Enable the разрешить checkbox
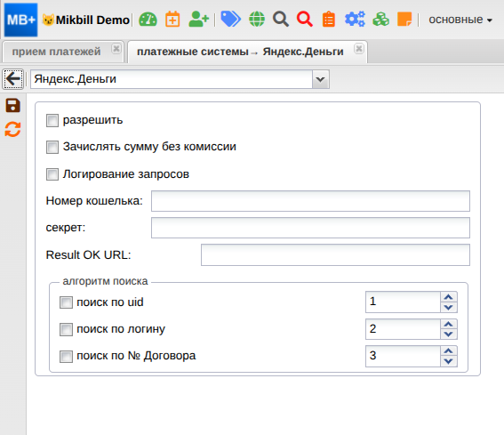Image resolution: width=504 pixels, height=435 pixels. click(52, 121)
